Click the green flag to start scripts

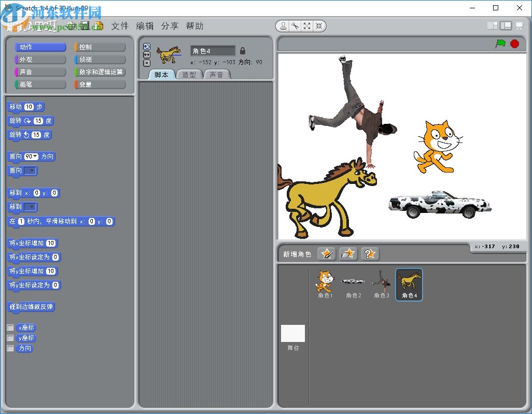pyautogui.click(x=500, y=44)
